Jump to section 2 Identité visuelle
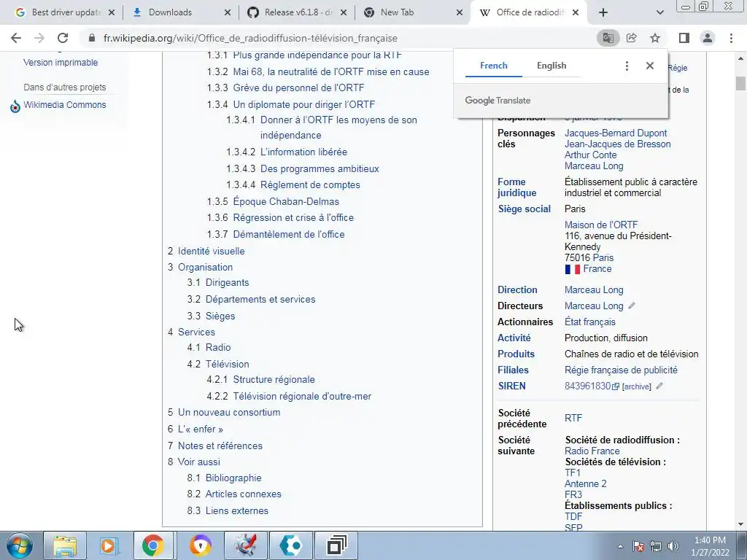The height and width of the screenshot is (560, 747). tap(211, 251)
